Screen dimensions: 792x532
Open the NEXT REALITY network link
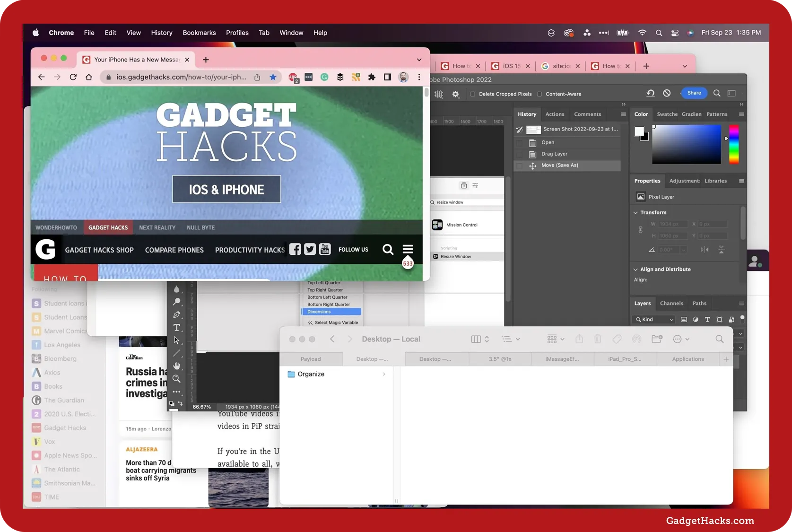tap(157, 227)
